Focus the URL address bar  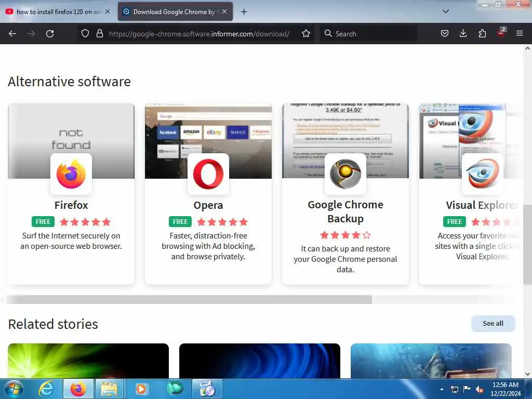[x=199, y=34]
